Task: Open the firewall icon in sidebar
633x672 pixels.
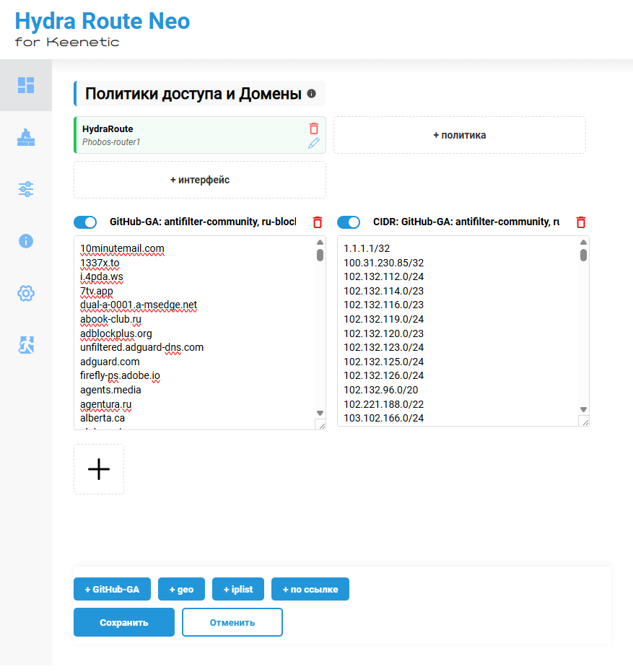Action: point(26,137)
